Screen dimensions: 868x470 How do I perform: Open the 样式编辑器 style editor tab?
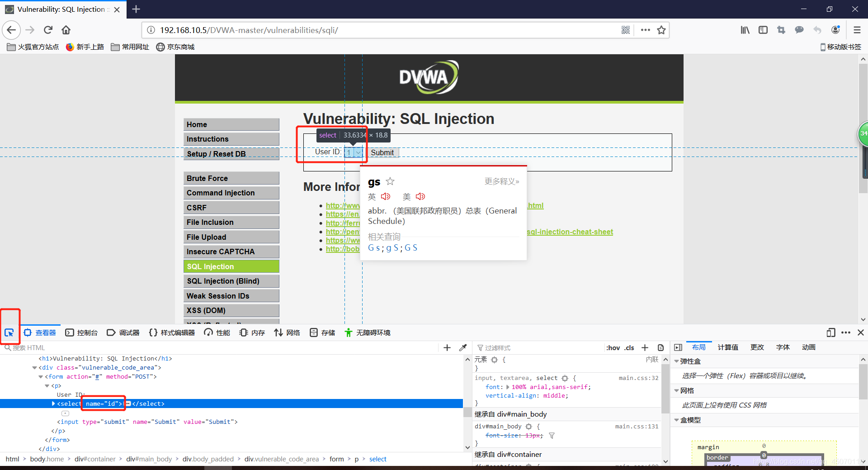172,332
